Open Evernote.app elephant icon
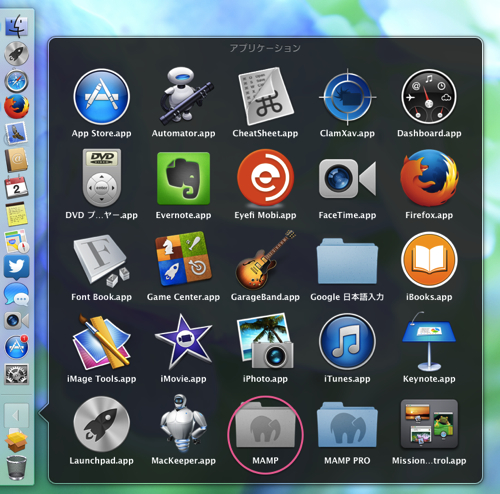Image resolution: width=500 pixels, height=494 pixels. click(184, 178)
